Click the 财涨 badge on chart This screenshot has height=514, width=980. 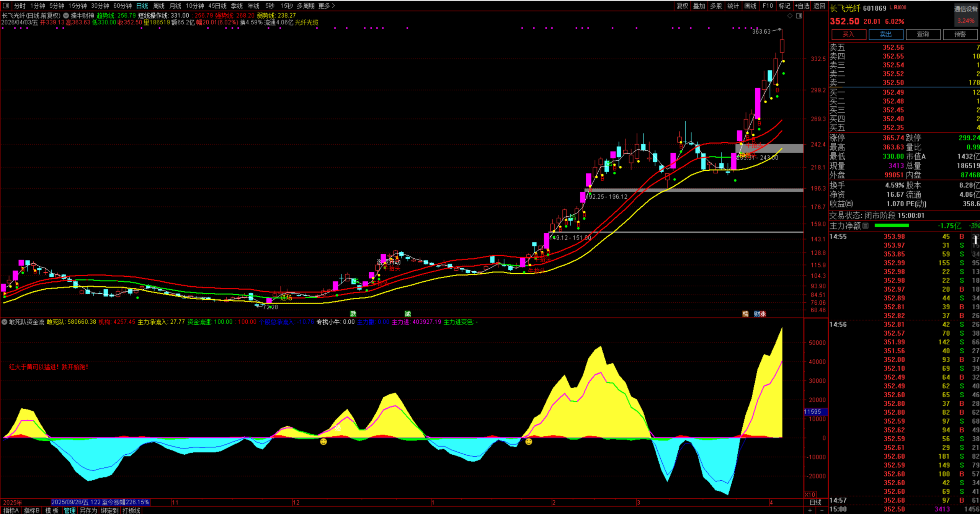click(x=760, y=314)
